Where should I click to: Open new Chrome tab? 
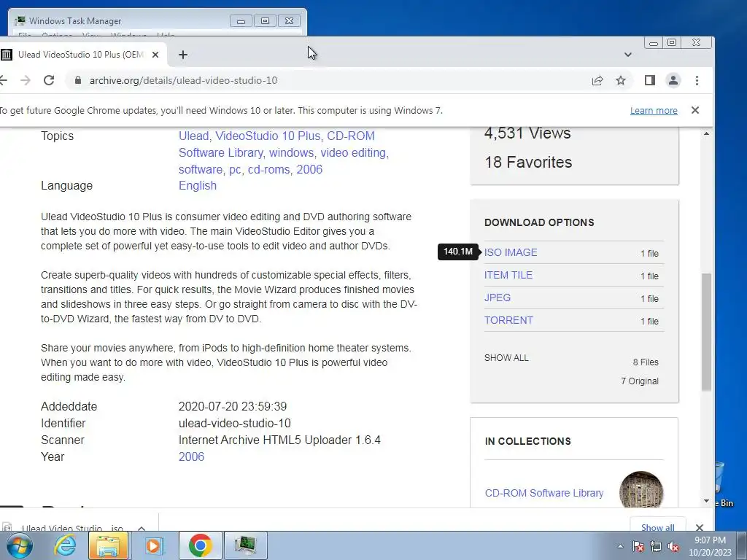(183, 55)
